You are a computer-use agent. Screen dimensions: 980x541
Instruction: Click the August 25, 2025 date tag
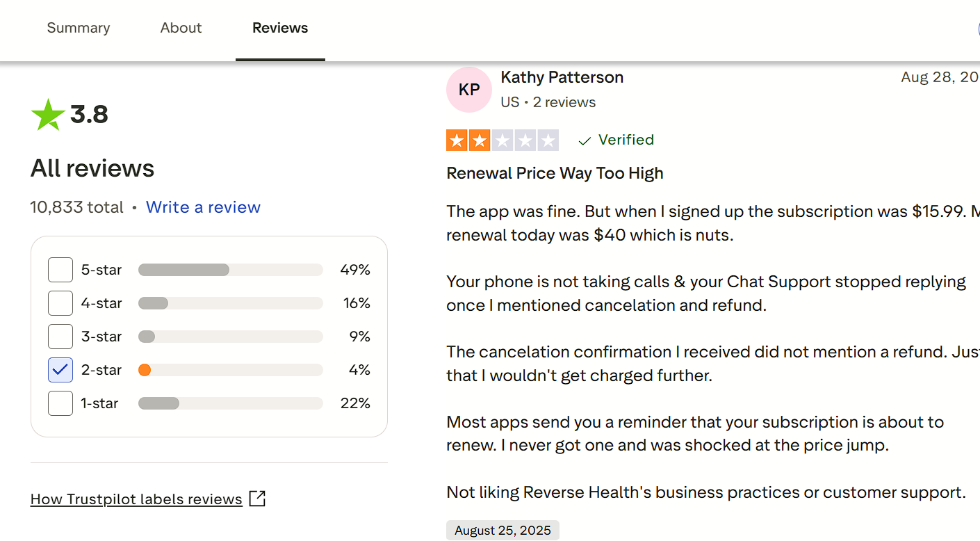503,531
